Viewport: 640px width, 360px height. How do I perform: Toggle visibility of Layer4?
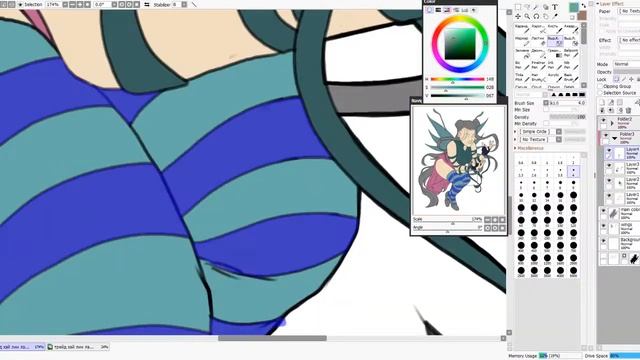coord(609,150)
